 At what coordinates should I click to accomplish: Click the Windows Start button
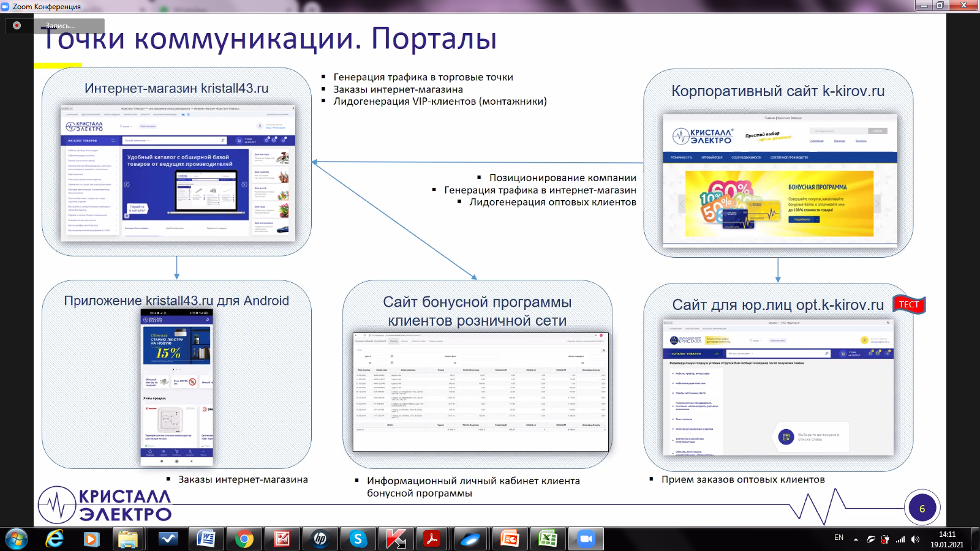(17, 539)
